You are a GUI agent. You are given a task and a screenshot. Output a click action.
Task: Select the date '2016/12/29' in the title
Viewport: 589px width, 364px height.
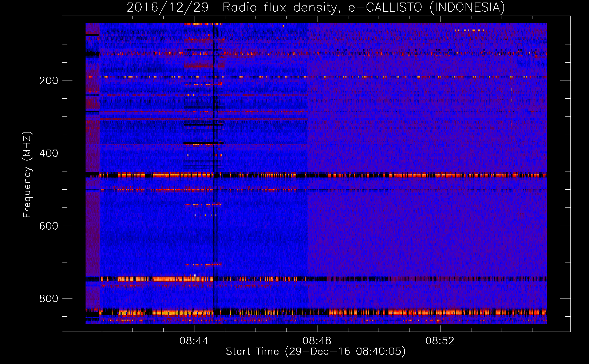click(x=167, y=8)
